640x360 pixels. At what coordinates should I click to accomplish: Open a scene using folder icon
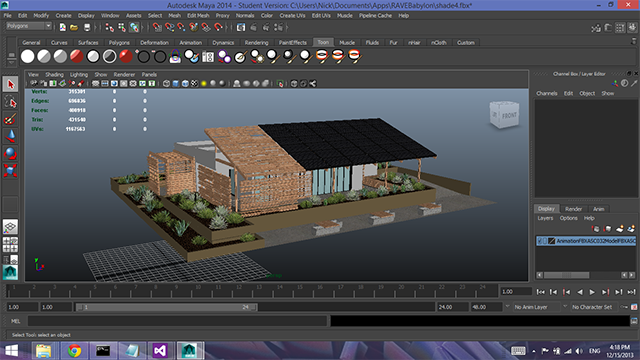(74, 27)
